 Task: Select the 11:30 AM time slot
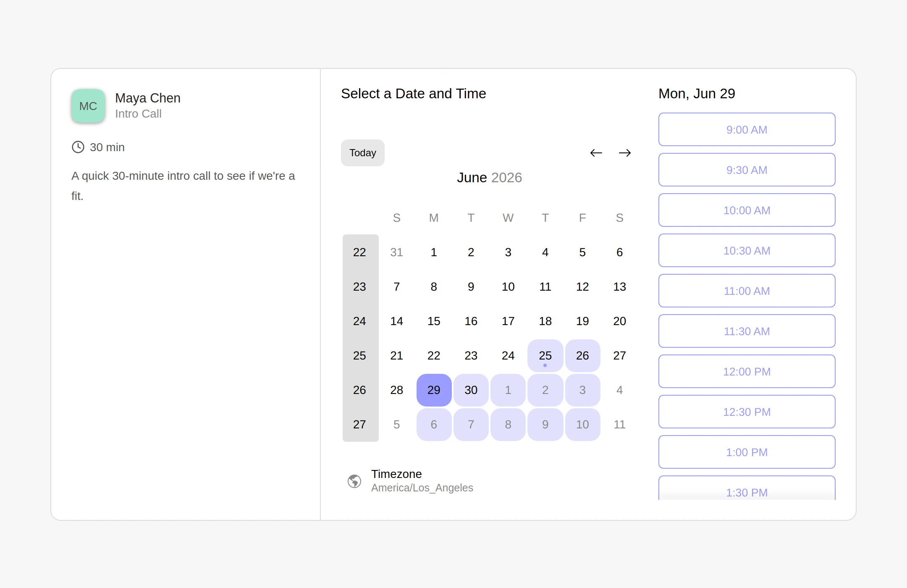click(x=747, y=331)
